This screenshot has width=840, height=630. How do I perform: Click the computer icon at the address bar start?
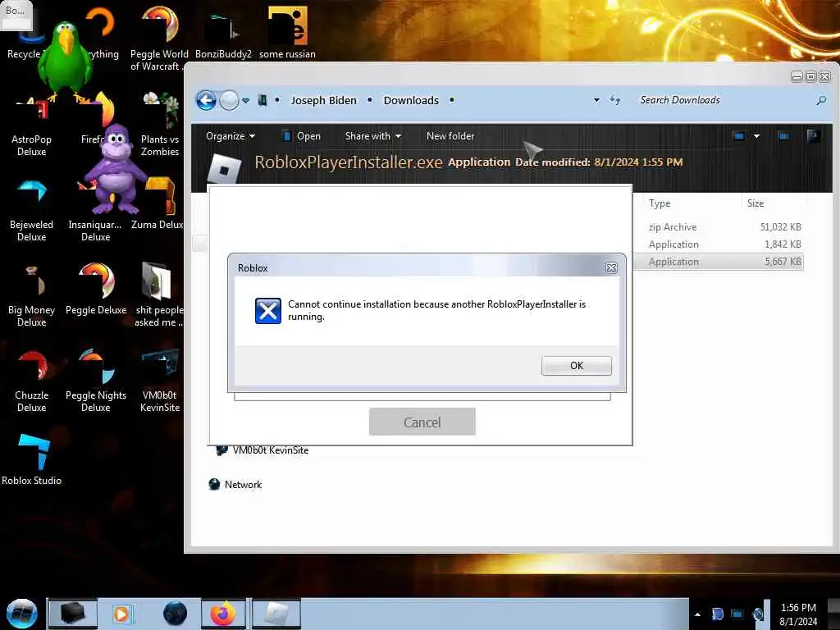click(262, 100)
